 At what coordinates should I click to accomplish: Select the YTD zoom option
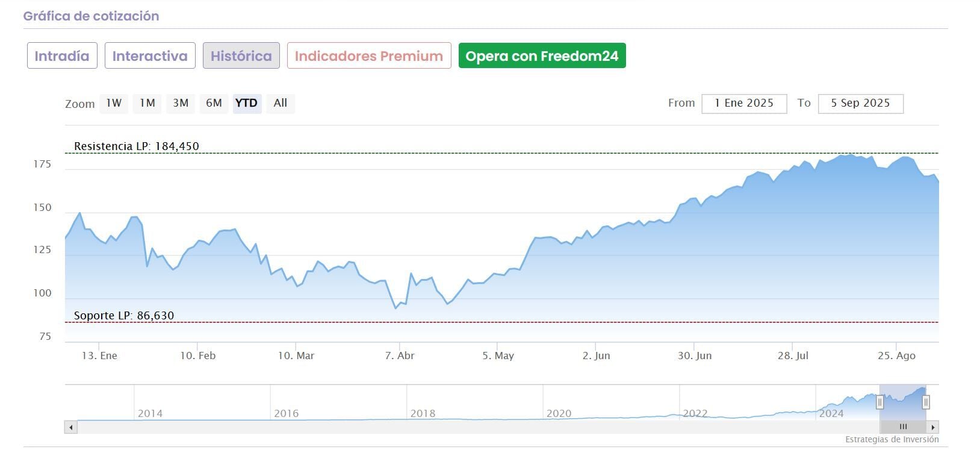tap(247, 103)
